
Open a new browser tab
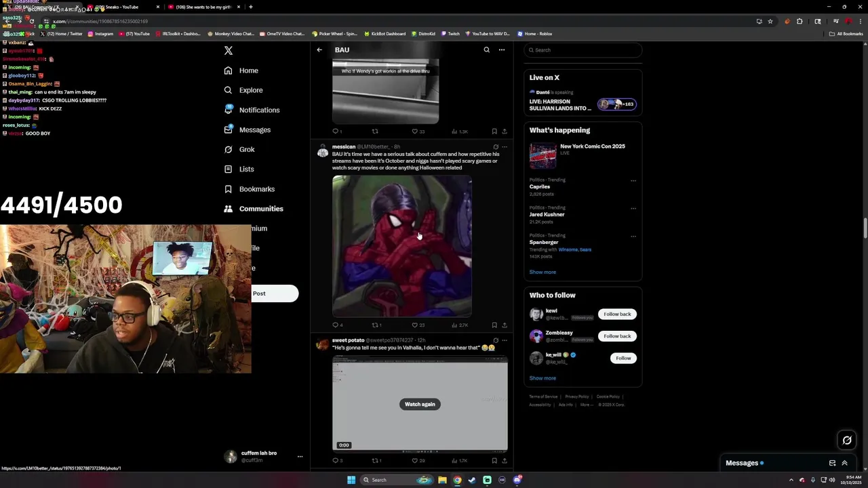click(x=251, y=7)
